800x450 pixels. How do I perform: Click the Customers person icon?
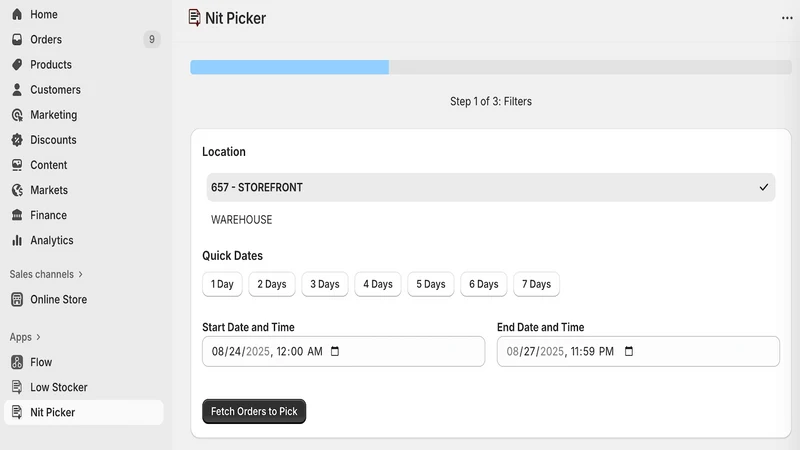17,89
